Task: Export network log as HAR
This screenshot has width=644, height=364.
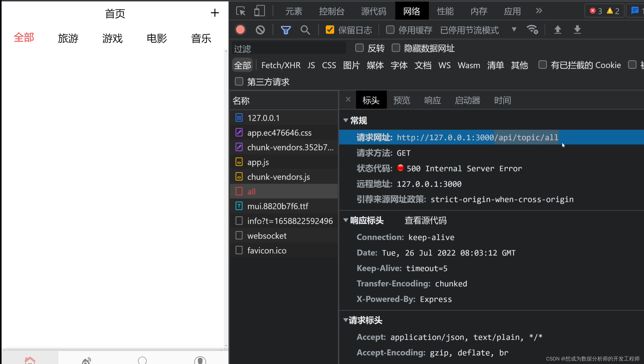Action: point(577,30)
